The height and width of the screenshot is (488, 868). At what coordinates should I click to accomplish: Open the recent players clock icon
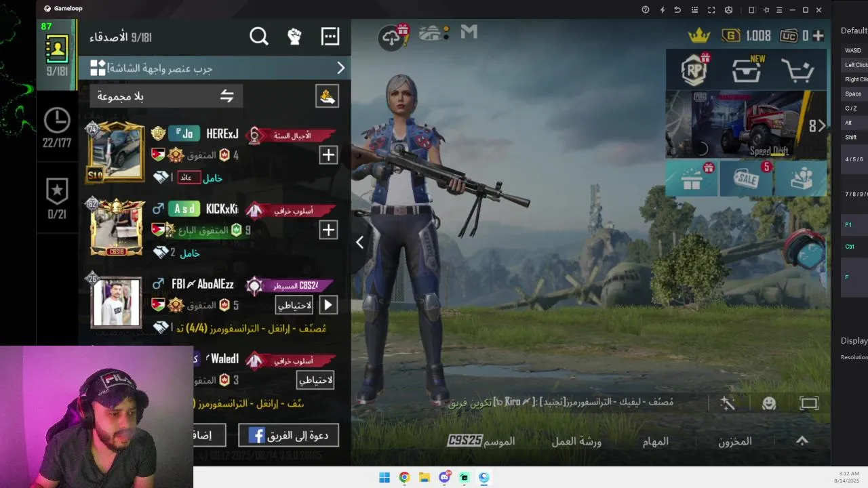pos(57,121)
